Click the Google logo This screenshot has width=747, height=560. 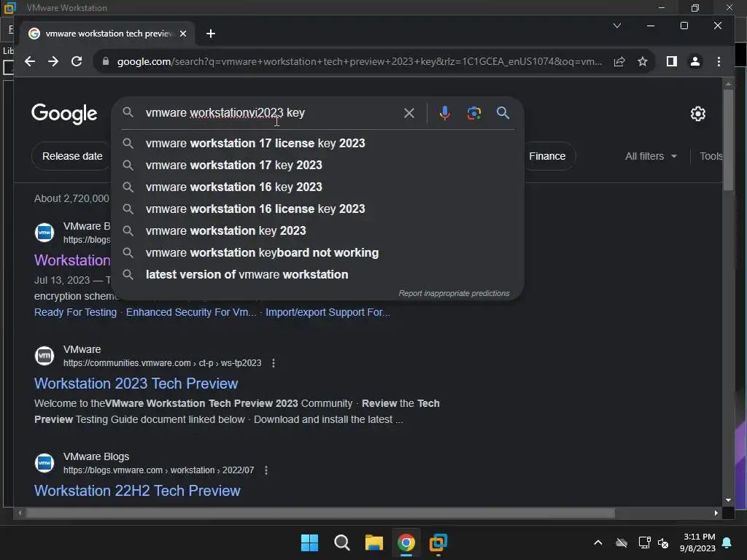(64, 114)
